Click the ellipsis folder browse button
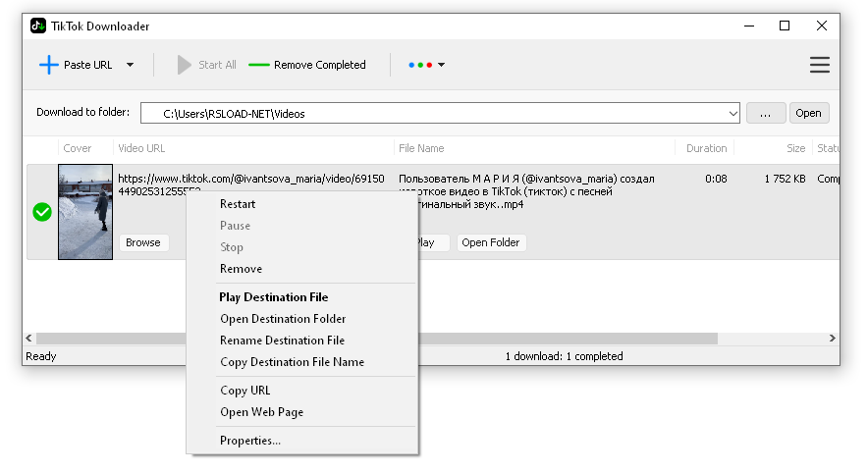Viewport: 868px width, 473px height. point(766,114)
